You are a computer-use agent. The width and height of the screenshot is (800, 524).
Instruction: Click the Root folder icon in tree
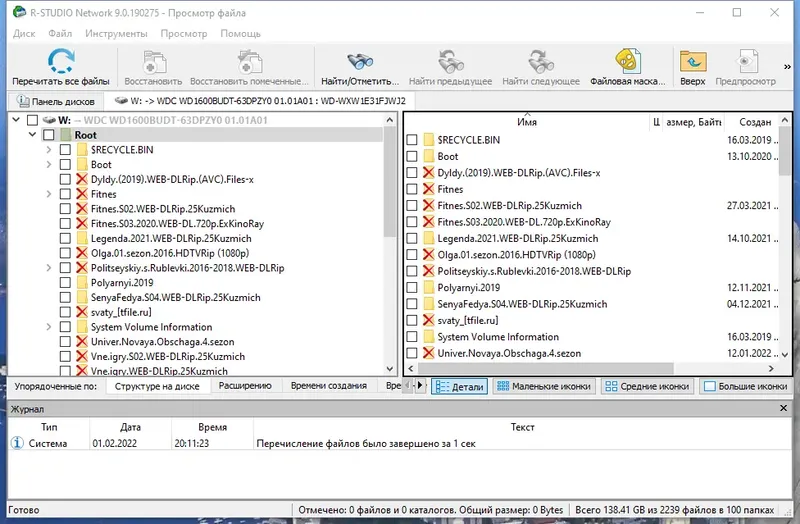65,135
